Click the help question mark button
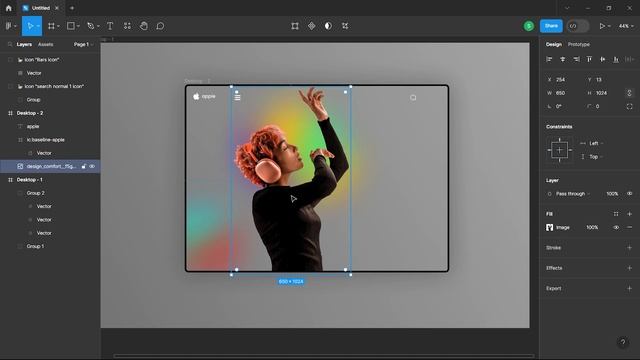 pos(623,342)
